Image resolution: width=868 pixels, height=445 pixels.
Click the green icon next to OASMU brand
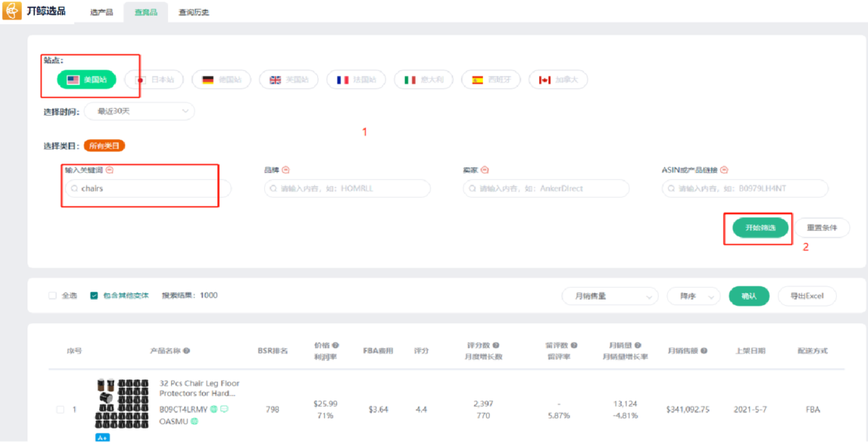(x=195, y=421)
